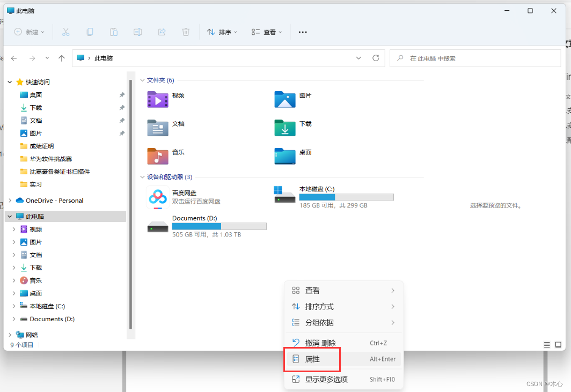Select 实习 folder in sidebar
The height and width of the screenshot is (392, 571).
coord(35,184)
